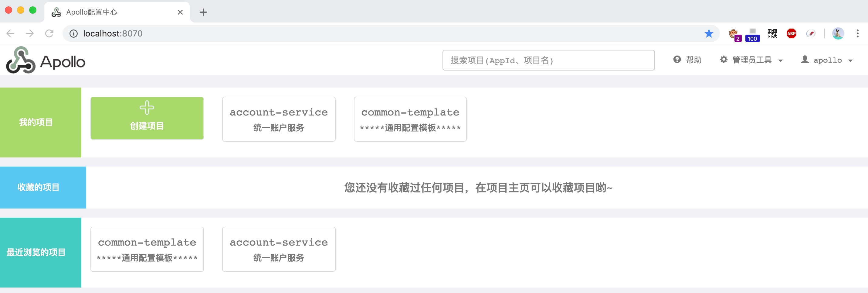Close the Apollo配置中心 tab
This screenshot has width=868, height=293.
(x=180, y=12)
